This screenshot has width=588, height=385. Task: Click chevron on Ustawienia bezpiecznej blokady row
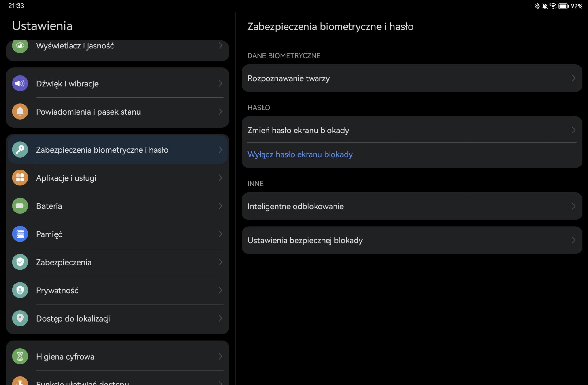coord(573,240)
